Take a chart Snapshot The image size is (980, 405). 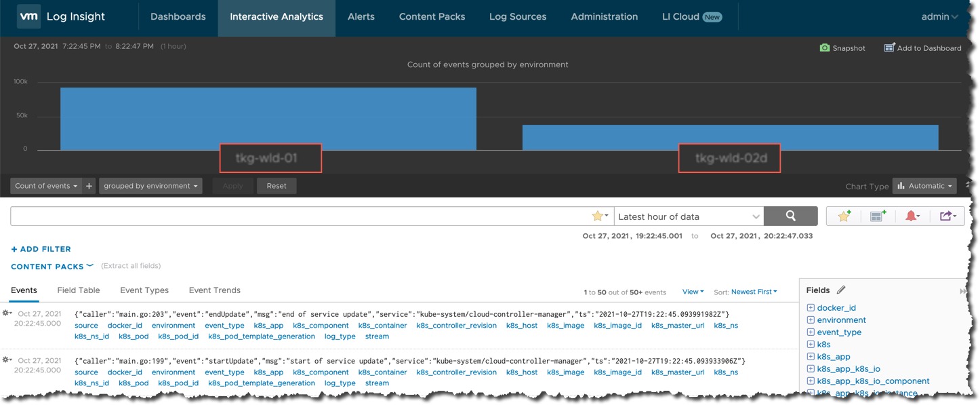click(842, 48)
